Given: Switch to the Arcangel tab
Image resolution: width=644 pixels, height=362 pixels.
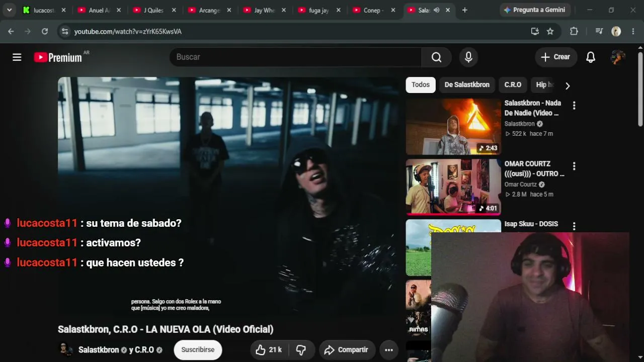Looking at the screenshot, I should coord(209,10).
